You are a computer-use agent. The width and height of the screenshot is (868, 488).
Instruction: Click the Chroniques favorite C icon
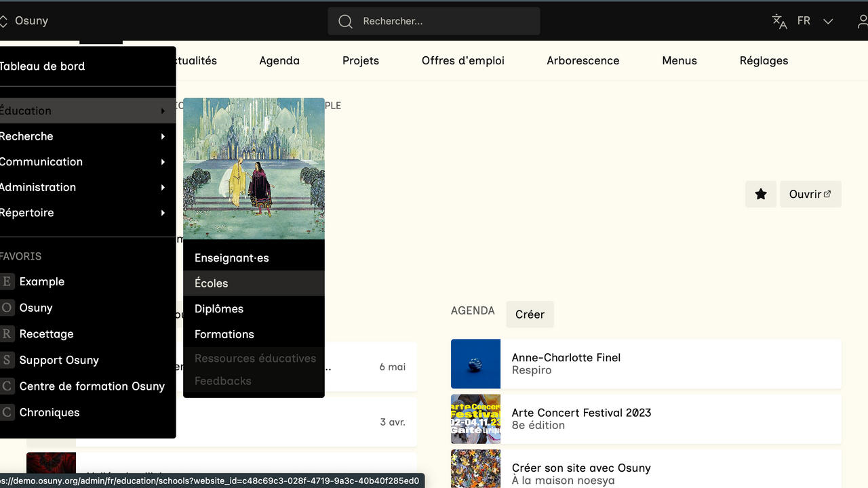(x=7, y=412)
